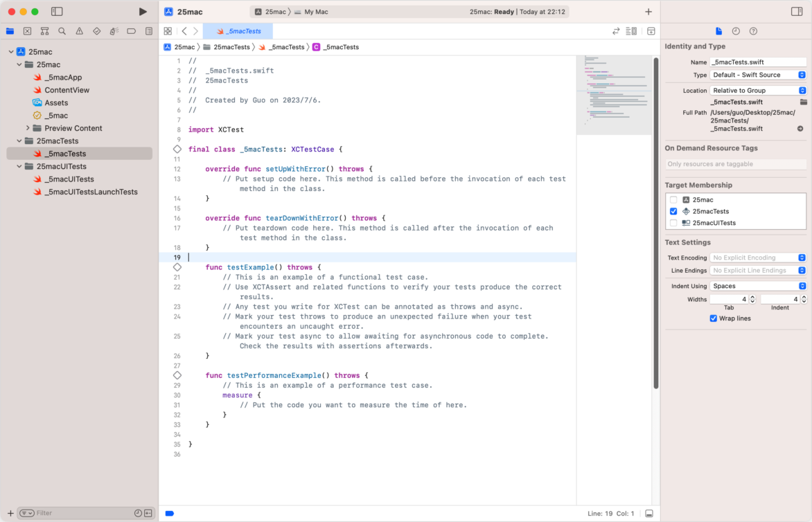Screen dimensions: 812x522
Task: Open the Test navigator diamond icon
Action: (x=97, y=31)
